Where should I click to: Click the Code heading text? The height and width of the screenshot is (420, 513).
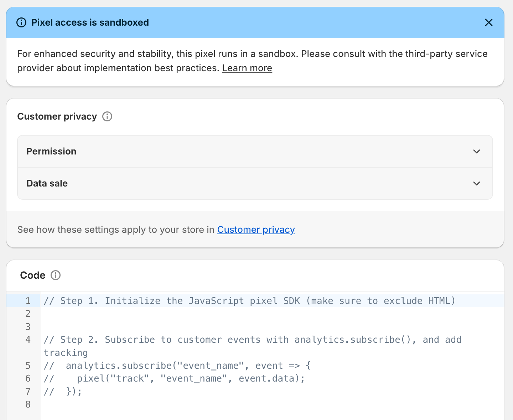(33, 275)
